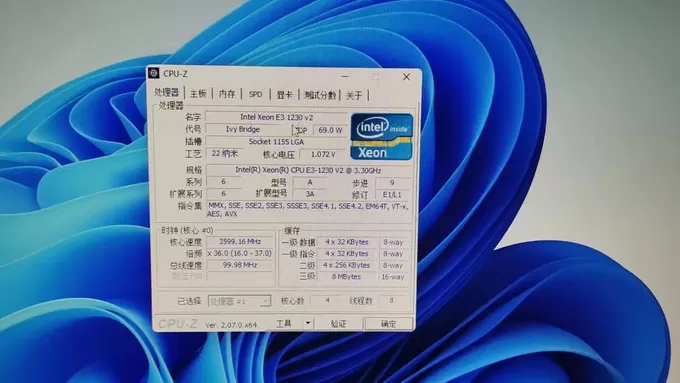Viewport: 680px width, 383px height.
Task: Click the stepping value 9
Action: 392,183
